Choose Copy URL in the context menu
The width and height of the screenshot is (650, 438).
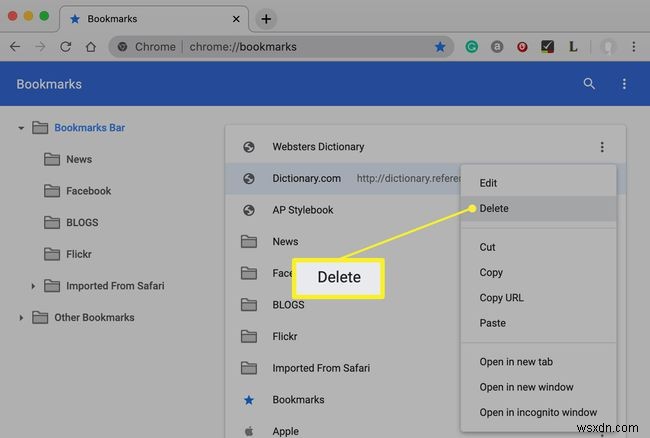[538, 298]
